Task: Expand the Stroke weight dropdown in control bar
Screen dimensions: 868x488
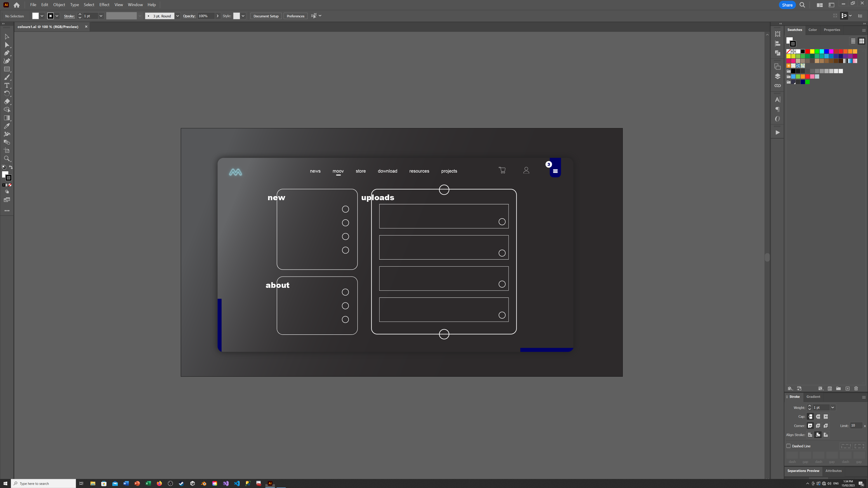Action: pyautogui.click(x=101, y=16)
